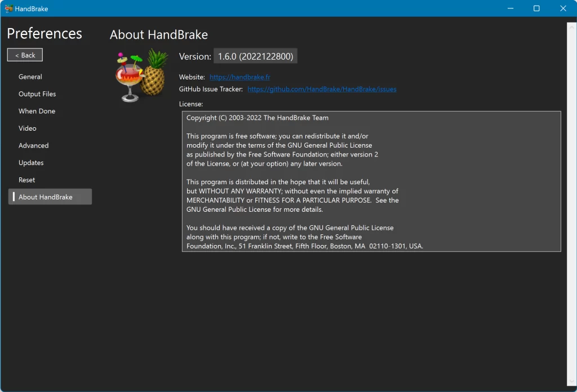Click the HandBrake icon in the title bar
Image resolution: width=577 pixels, height=392 pixels.
coord(9,8)
